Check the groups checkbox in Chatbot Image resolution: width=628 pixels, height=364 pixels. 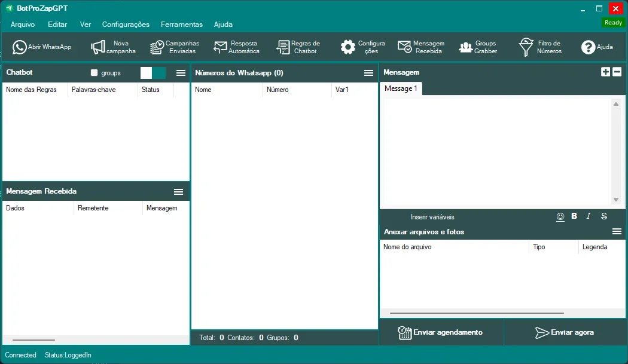pos(94,73)
